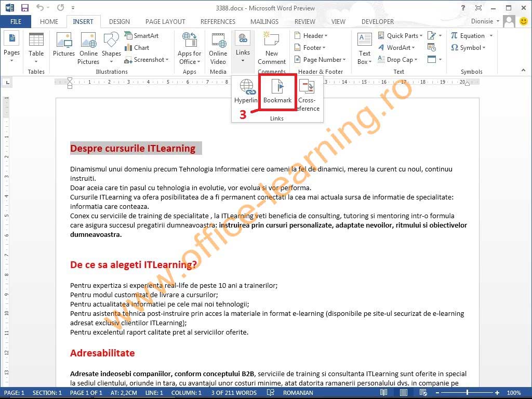
Task: Click the ruler tab stop selector
Action: 7,82
